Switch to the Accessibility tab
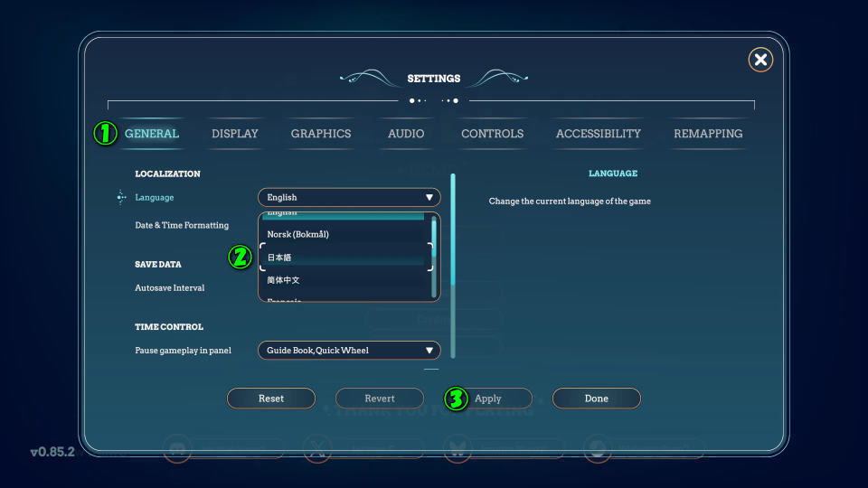 599,134
